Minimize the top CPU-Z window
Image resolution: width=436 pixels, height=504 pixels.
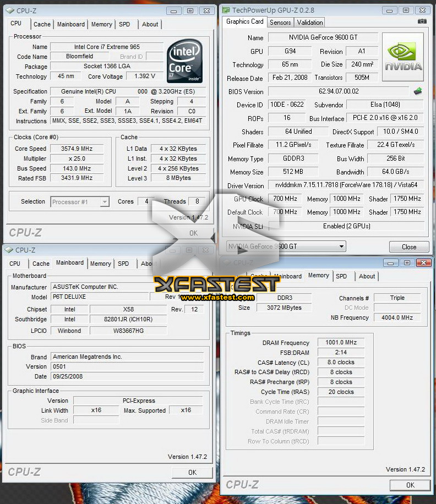coord(173,11)
